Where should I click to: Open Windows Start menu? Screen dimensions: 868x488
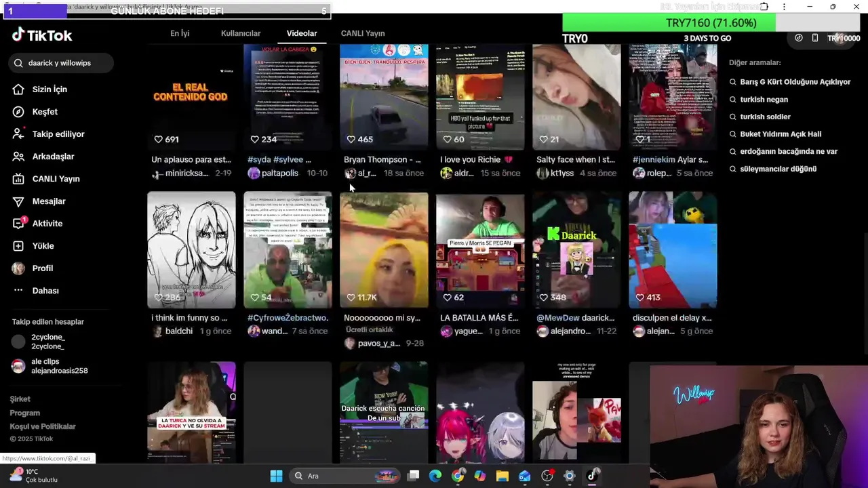[x=276, y=476]
